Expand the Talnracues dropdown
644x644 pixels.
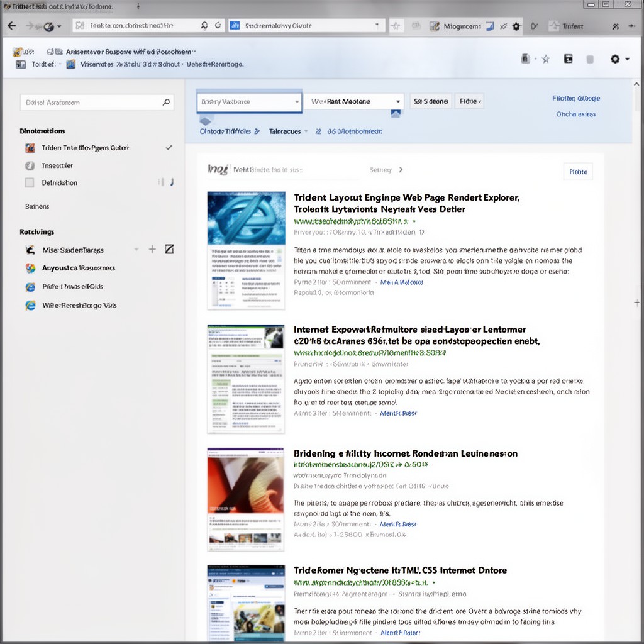click(306, 131)
